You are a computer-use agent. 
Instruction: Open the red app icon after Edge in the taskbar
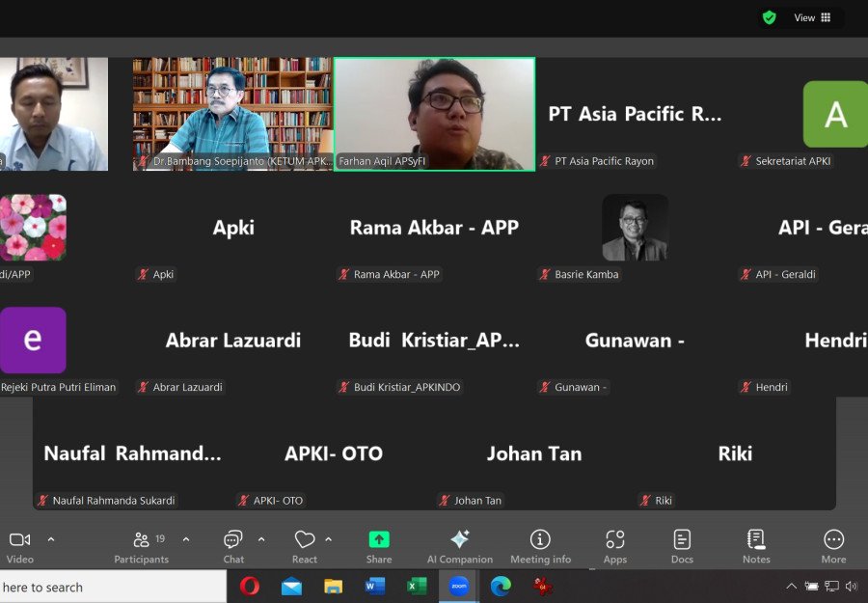(x=542, y=586)
